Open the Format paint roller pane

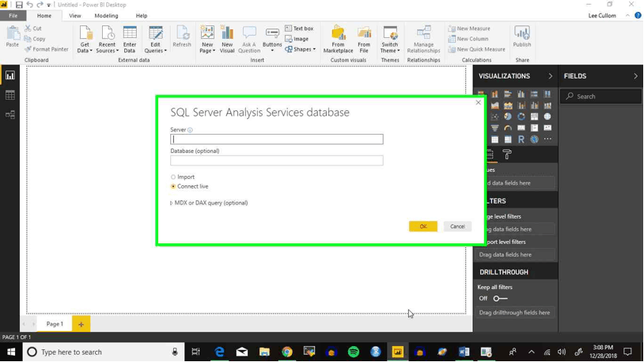click(507, 154)
